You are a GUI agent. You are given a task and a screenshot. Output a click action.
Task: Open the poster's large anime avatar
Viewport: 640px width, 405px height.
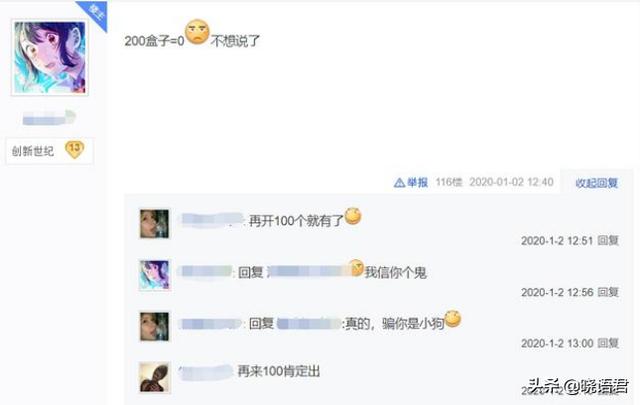pos(50,58)
